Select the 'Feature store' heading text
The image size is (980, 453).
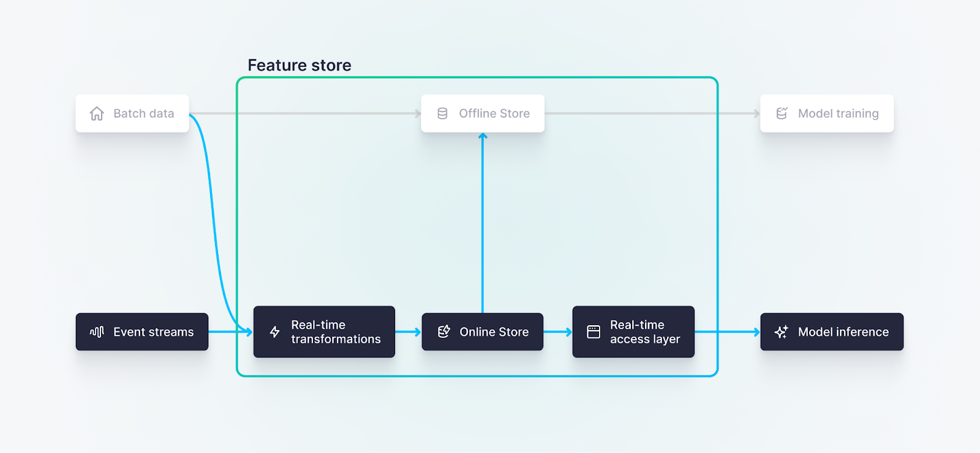299,66
